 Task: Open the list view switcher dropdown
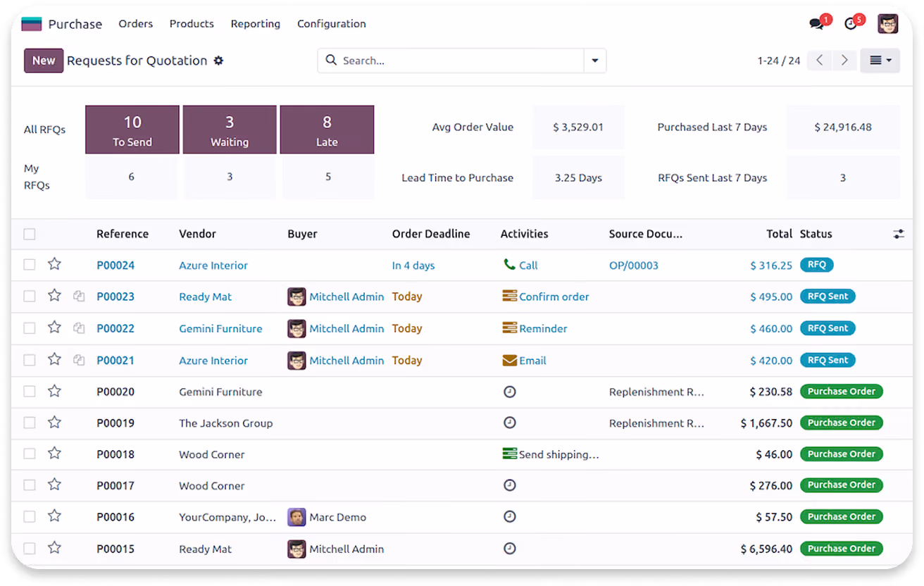[880, 61]
